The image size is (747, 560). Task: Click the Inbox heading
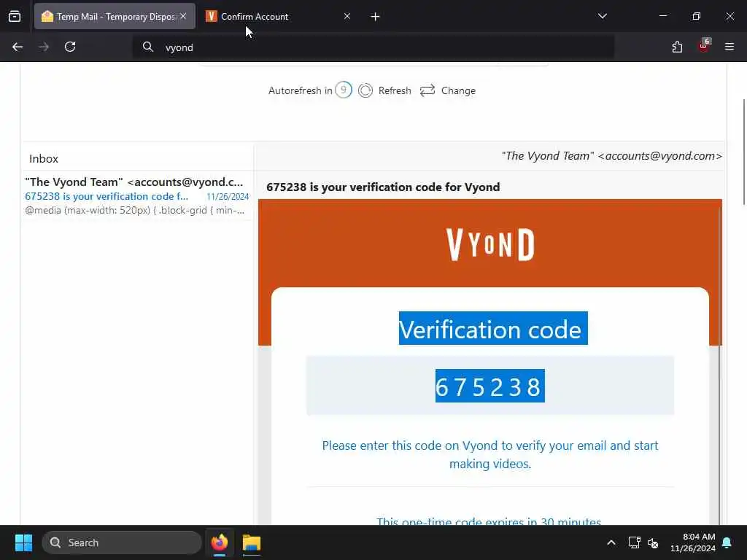point(44,158)
